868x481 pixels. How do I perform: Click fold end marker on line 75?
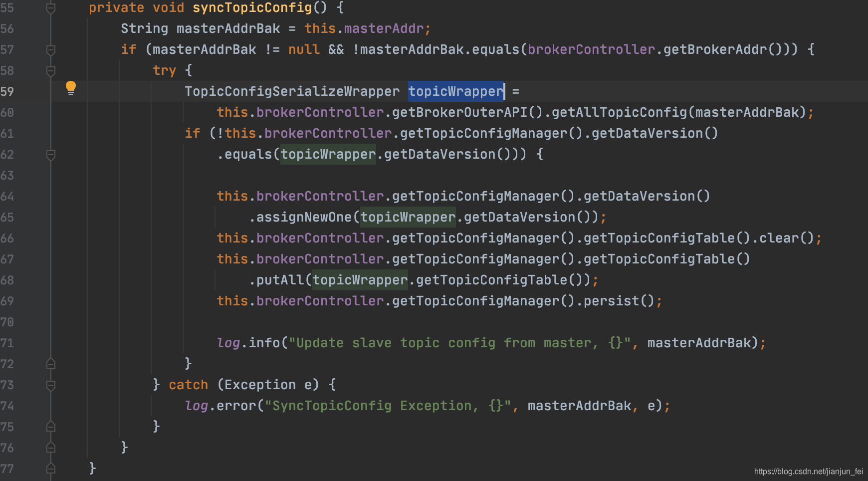50,427
